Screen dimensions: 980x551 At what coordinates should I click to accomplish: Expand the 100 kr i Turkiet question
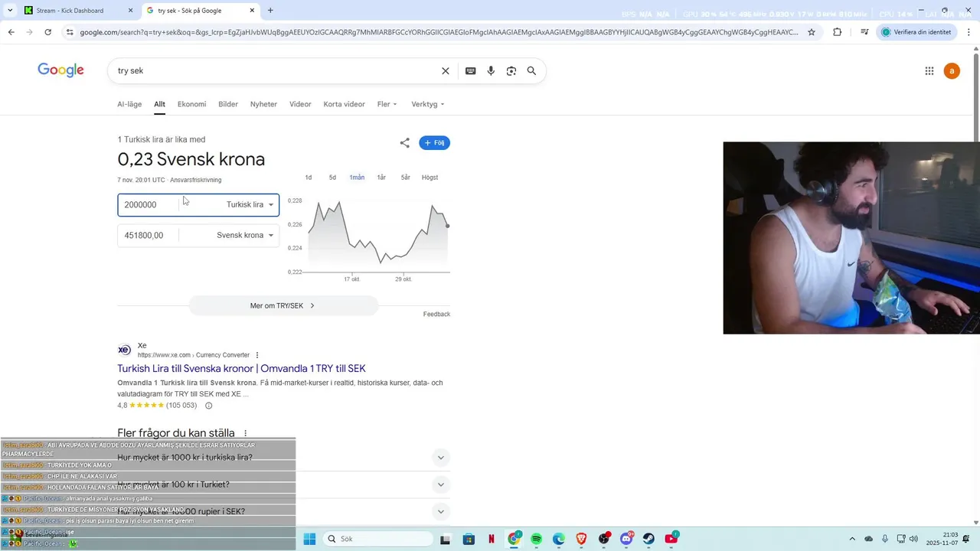(440, 484)
